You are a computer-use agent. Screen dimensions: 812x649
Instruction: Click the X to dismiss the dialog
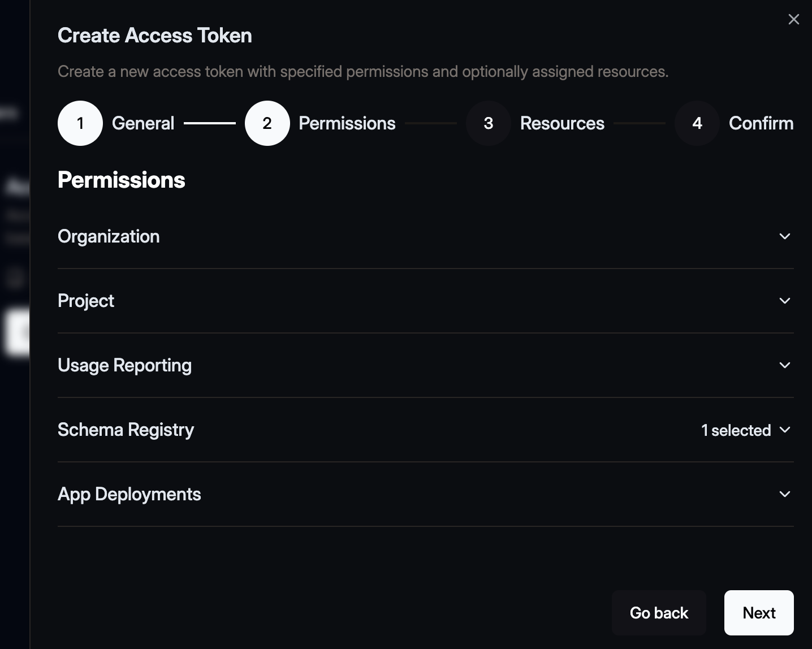(x=793, y=19)
